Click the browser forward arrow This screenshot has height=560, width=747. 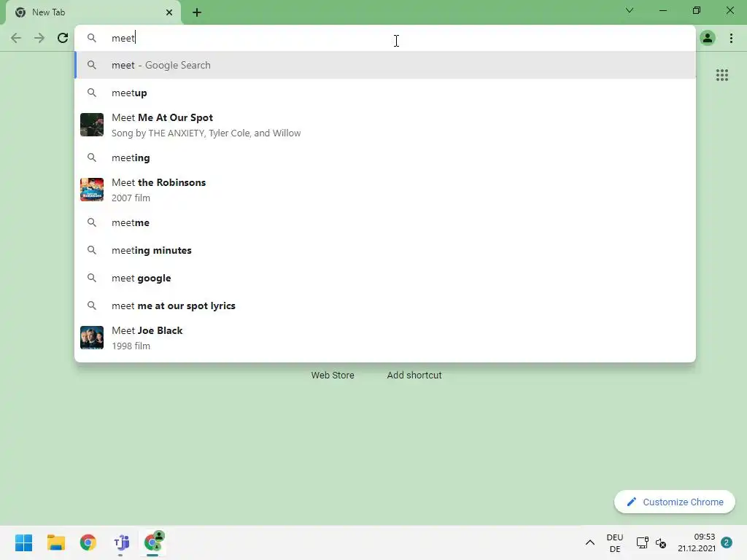point(39,38)
